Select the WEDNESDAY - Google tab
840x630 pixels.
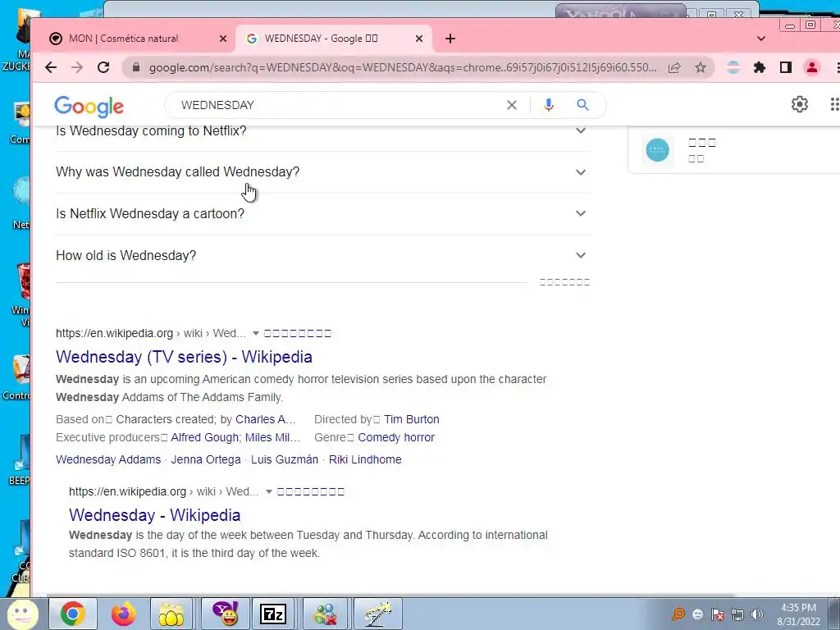(x=333, y=39)
